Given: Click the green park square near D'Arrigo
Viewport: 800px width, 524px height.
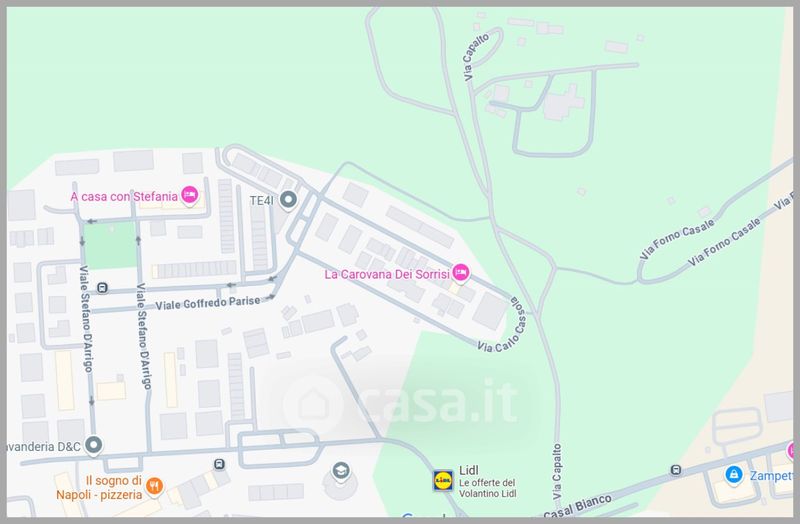Looking at the screenshot, I should (110, 245).
